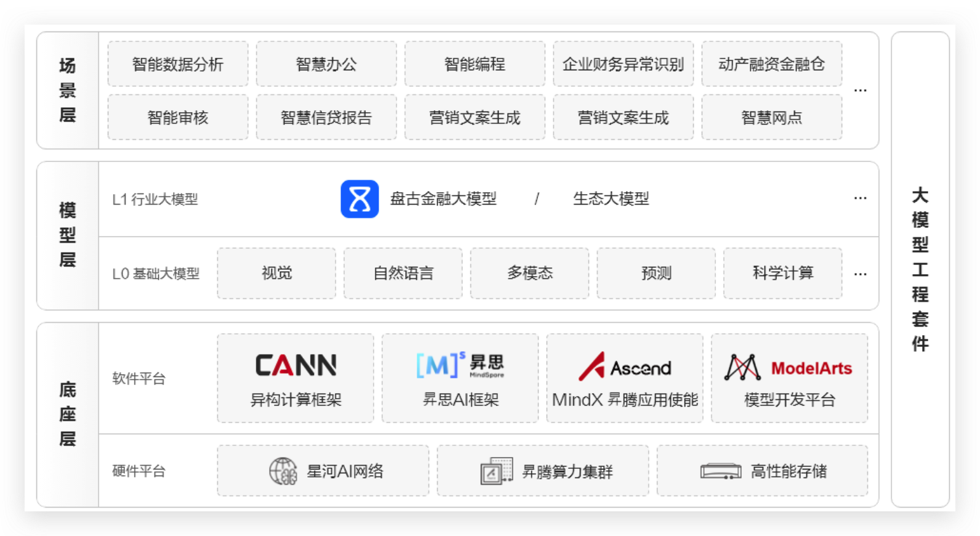Viewport: 980px width, 536px height.
Task: Click the 昇腾算力集群 text
Action: click(567, 472)
